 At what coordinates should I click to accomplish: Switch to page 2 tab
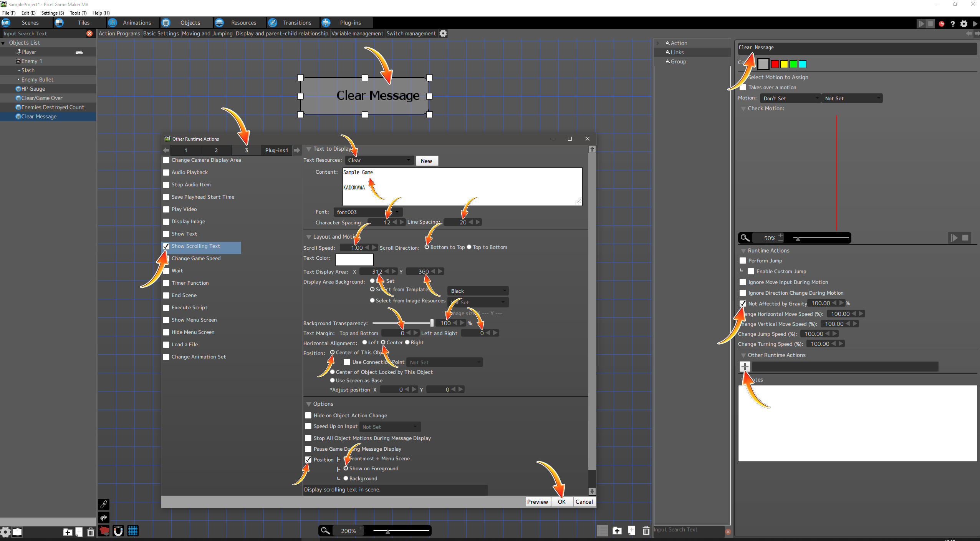[216, 150]
